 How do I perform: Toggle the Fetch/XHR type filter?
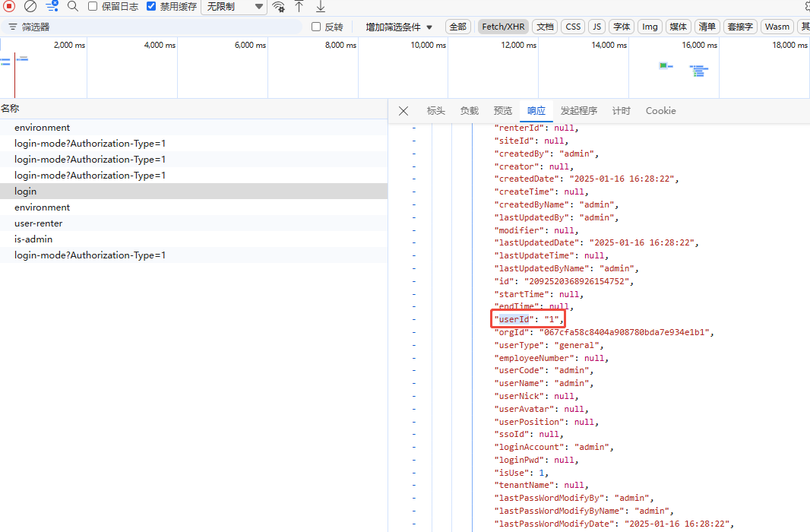point(503,27)
